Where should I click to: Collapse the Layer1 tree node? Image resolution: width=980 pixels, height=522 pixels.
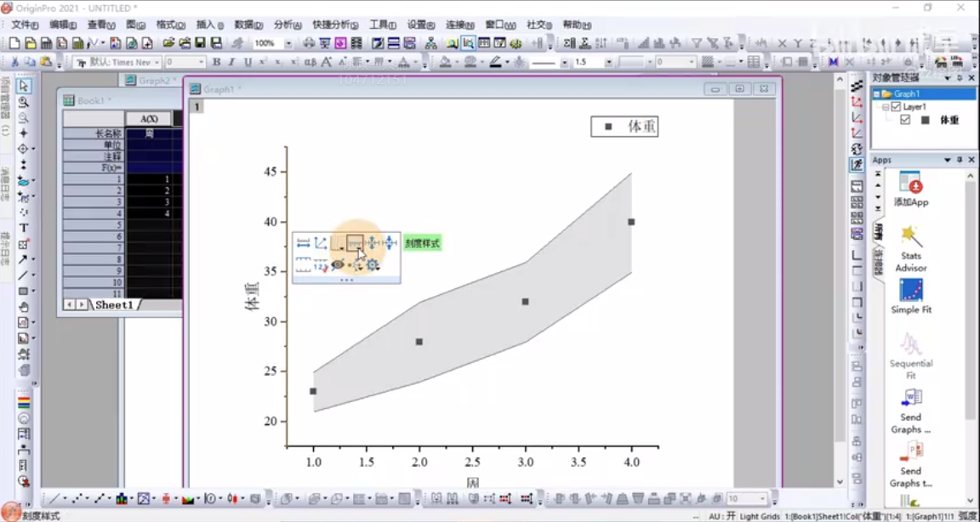point(886,107)
